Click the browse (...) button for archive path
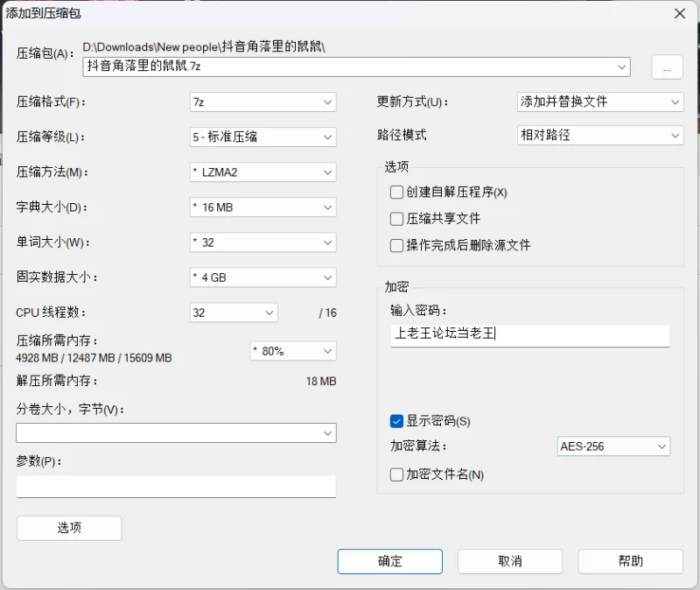The width and height of the screenshot is (700, 590). click(667, 67)
